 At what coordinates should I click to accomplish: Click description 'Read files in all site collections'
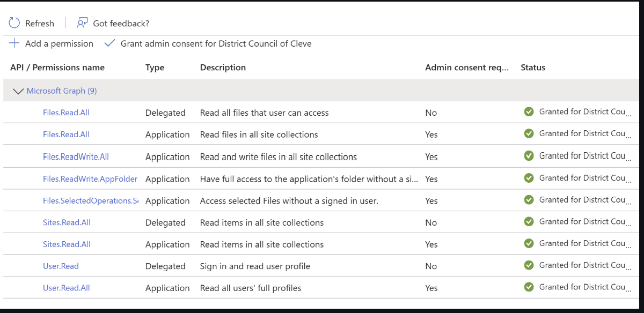click(259, 135)
